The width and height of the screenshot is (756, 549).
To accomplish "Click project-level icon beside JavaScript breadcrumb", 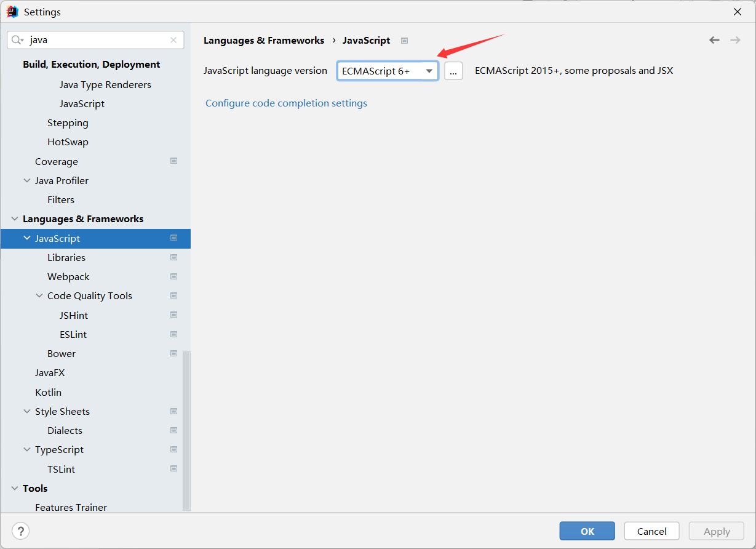I will tap(404, 41).
